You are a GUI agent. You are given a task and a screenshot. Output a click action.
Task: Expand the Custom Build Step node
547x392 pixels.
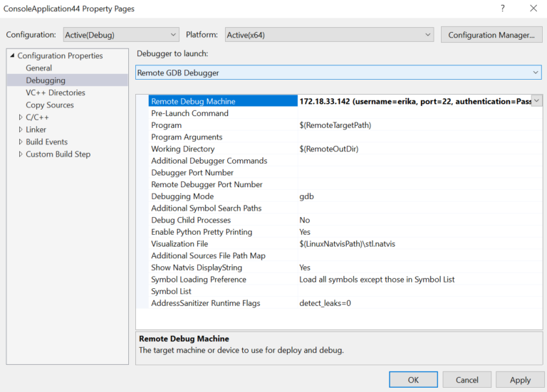[x=21, y=154]
